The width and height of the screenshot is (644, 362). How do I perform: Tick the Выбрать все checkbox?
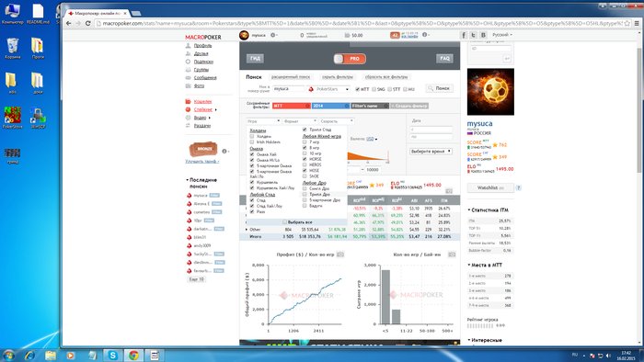coord(284,221)
